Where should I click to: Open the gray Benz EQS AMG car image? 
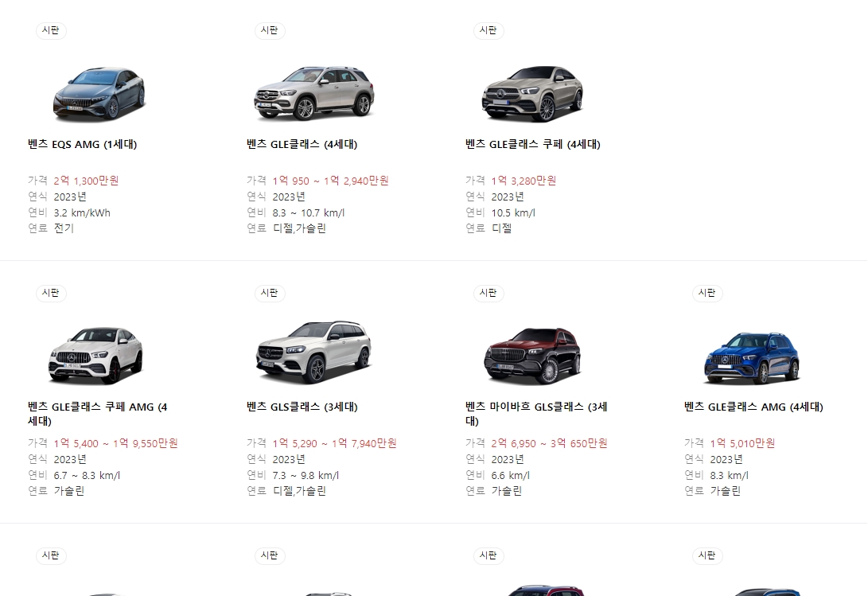tap(99, 94)
